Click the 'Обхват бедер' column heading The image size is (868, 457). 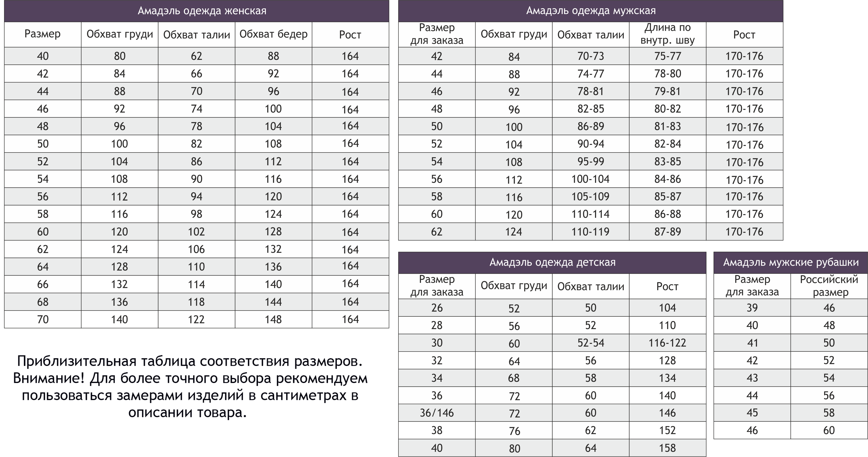click(274, 34)
